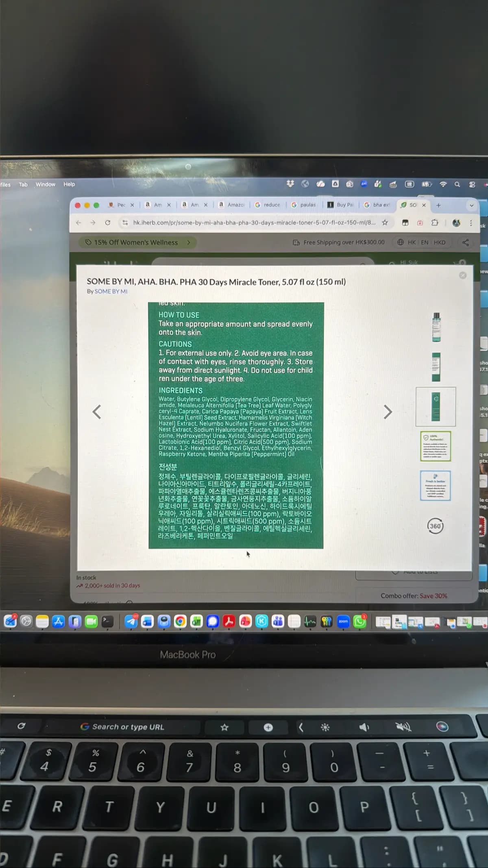
Task: Open the Chrome profile avatar
Action: click(456, 222)
